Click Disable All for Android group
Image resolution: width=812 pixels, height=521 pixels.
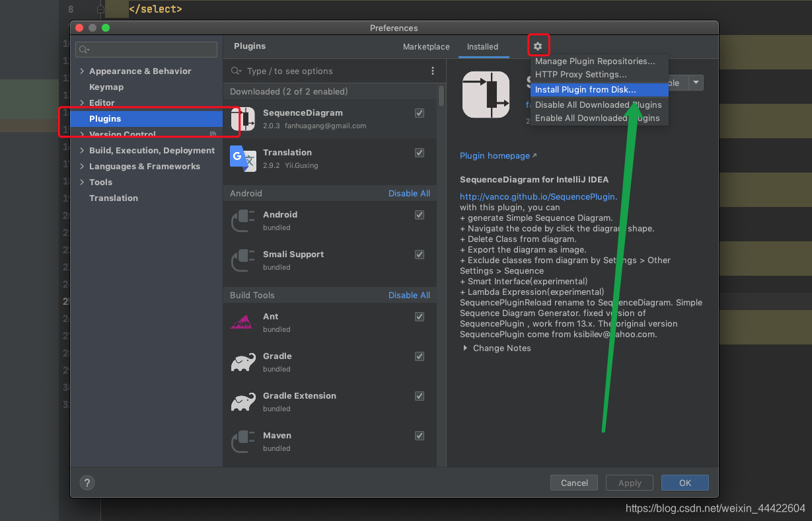[x=409, y=193]
